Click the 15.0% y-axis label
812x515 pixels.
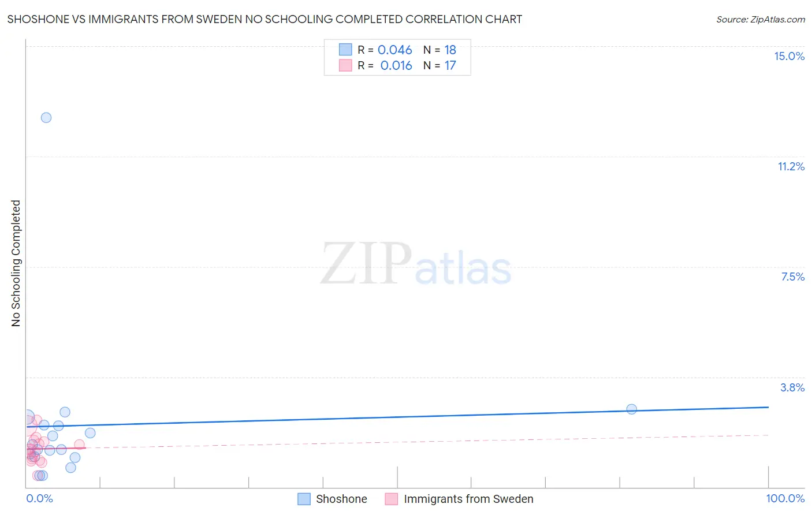789,56
